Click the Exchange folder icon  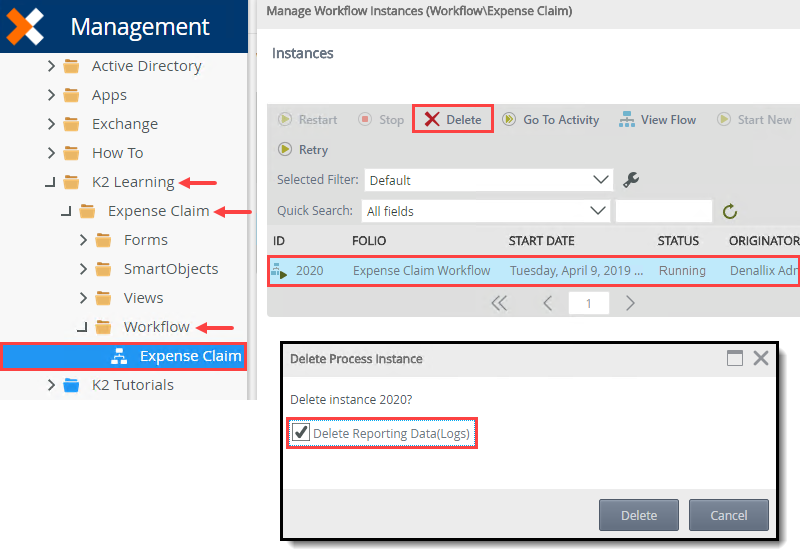click(71, 124)
